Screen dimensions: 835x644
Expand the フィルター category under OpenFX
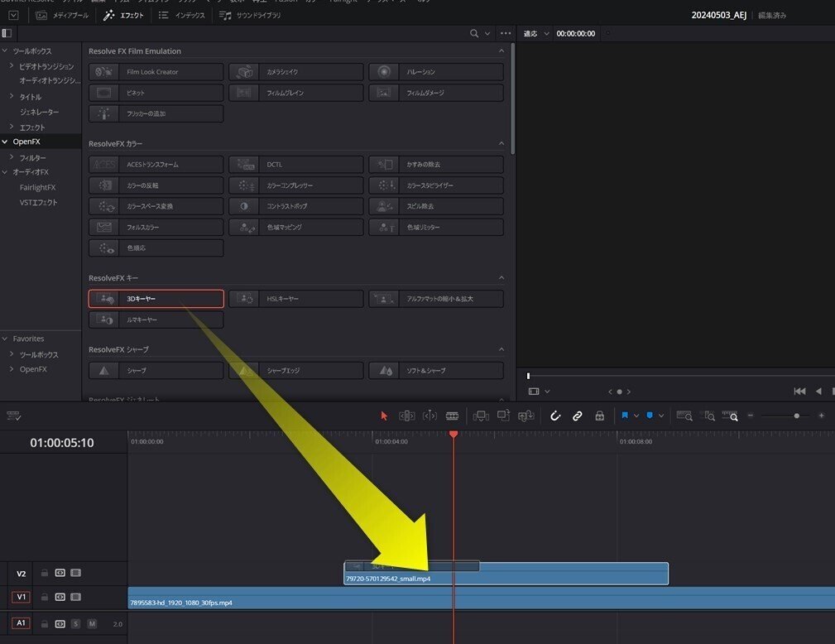(x=12, y=157)
